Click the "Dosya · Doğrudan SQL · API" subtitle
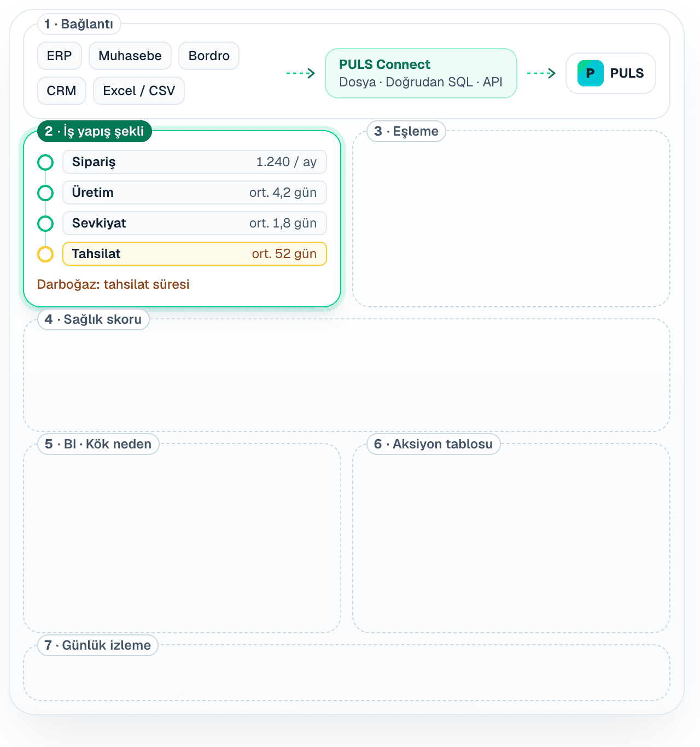Screen dimensions: 700x747 pyautogui.click(x=421, y=82)
